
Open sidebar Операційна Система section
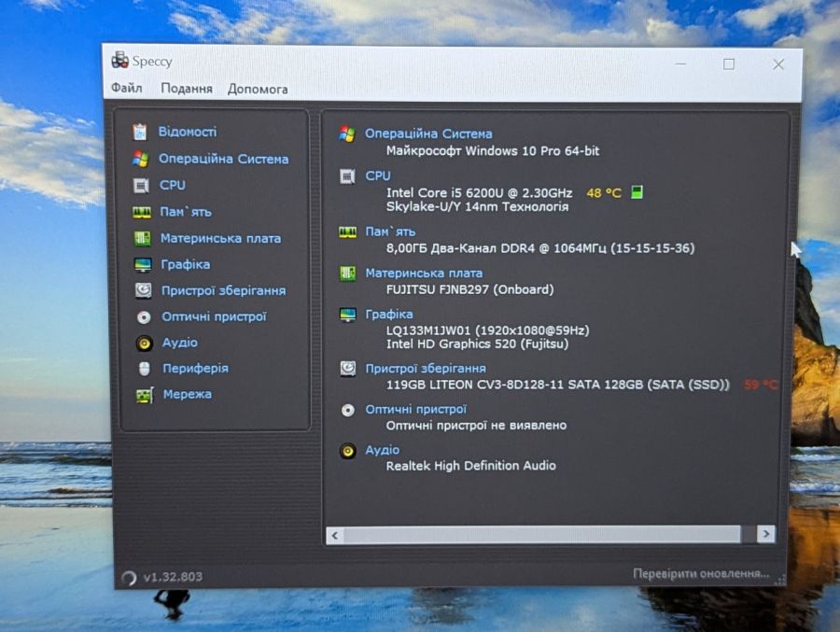223,160
